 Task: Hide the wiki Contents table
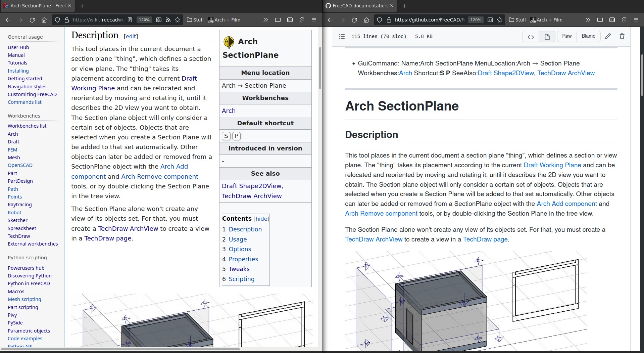pos(261,219)
